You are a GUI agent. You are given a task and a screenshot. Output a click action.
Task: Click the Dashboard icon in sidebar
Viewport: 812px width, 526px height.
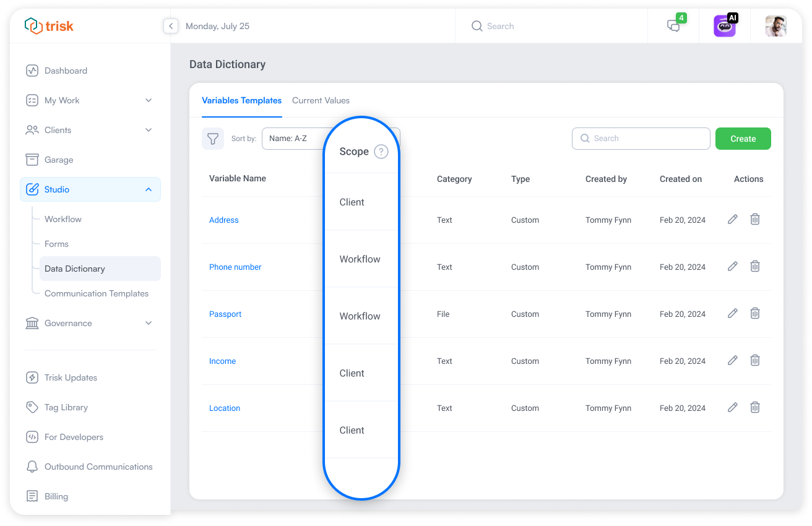click(32, 71)
